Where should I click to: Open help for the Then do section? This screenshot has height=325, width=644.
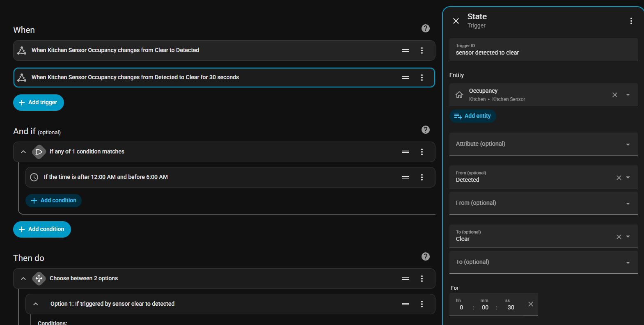[426, 256]
